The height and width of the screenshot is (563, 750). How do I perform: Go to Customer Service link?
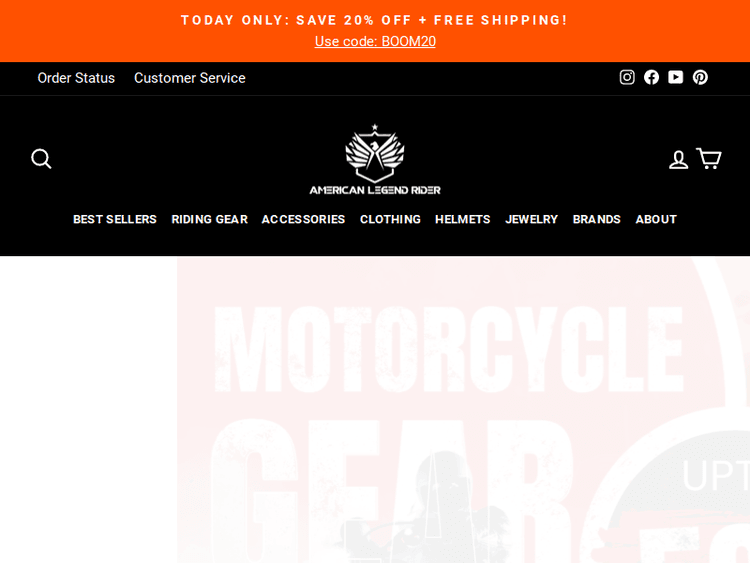[x=189, y=78]
